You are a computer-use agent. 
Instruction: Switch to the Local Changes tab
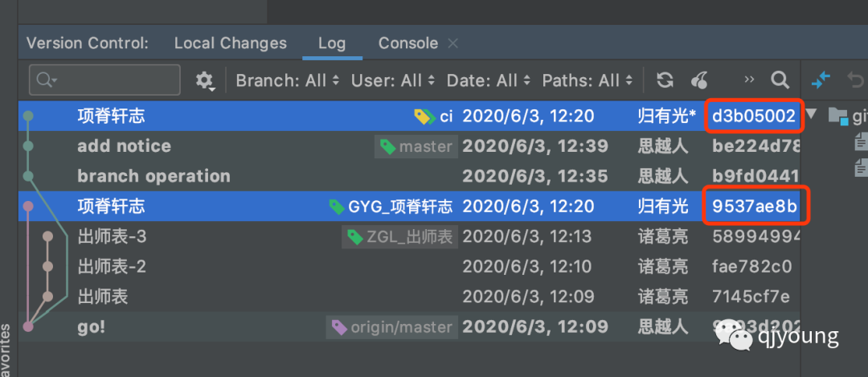(x=231, y=43)
